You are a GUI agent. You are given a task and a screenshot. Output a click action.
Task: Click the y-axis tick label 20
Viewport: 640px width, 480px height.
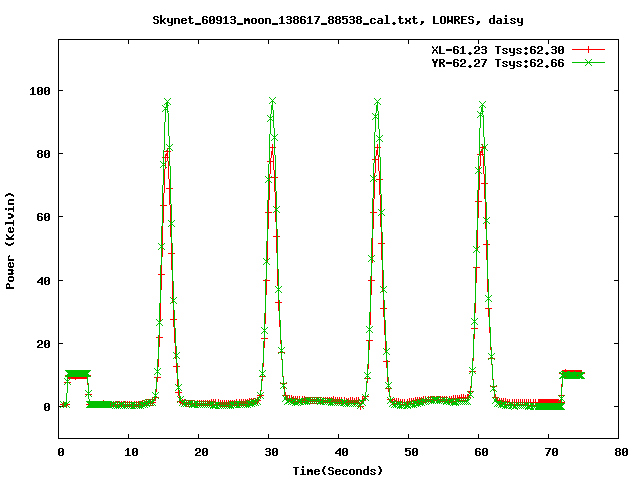tap(43, 344)
